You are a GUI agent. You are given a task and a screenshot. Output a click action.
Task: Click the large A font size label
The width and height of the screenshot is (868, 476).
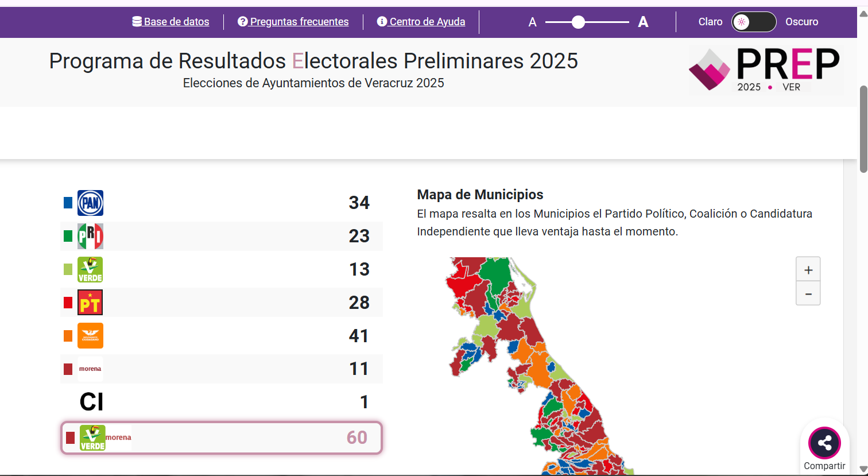pyautogui.click(x=643, y=22)
